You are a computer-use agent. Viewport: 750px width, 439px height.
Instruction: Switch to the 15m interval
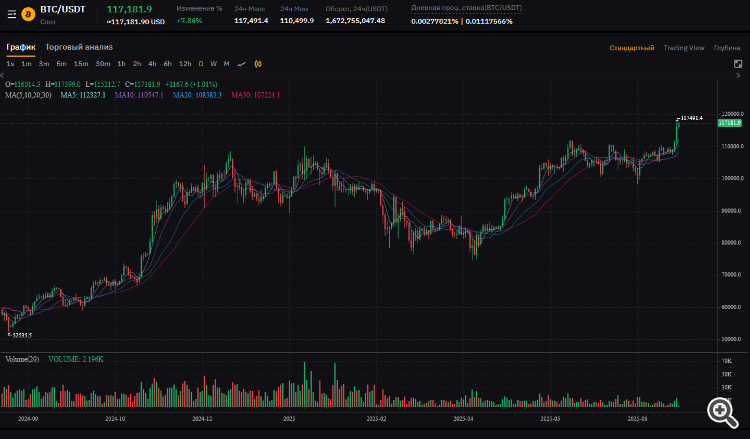click(x=81, y=63)
